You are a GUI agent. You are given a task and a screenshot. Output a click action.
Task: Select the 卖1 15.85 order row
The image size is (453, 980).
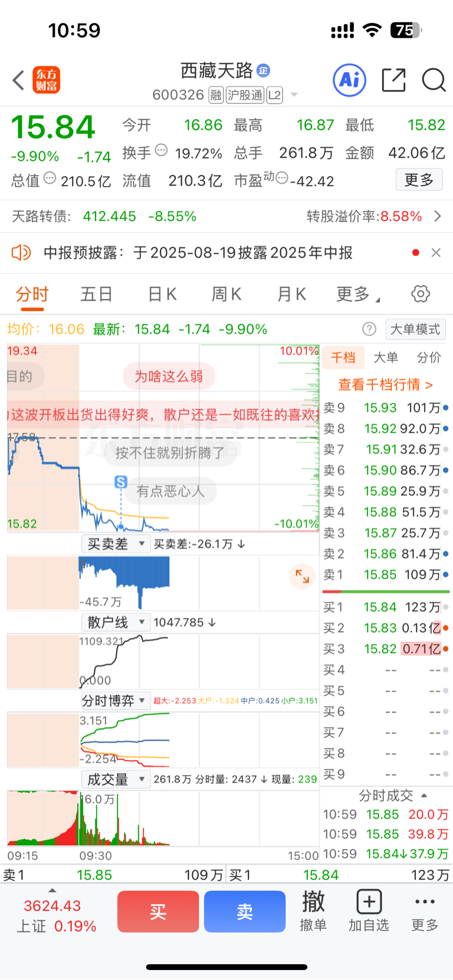[386, 575]
